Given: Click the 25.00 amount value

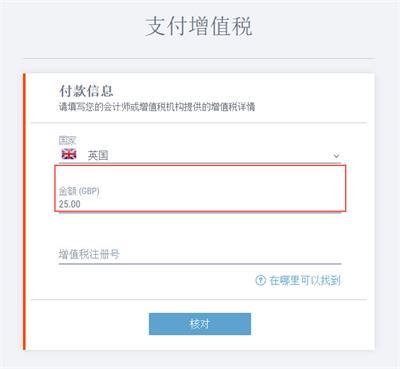Looking at the screenshot, I should (x=70, y=204).
